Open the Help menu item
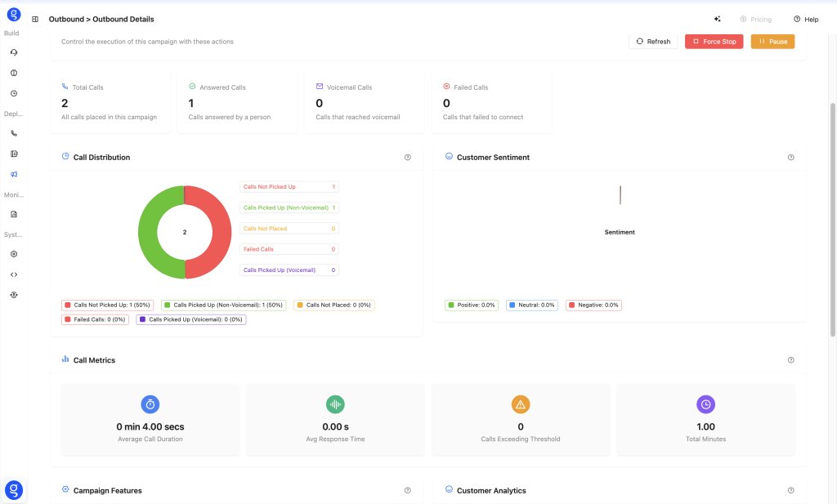Viewport: 837px width, 504px height. tap(805, 19)
